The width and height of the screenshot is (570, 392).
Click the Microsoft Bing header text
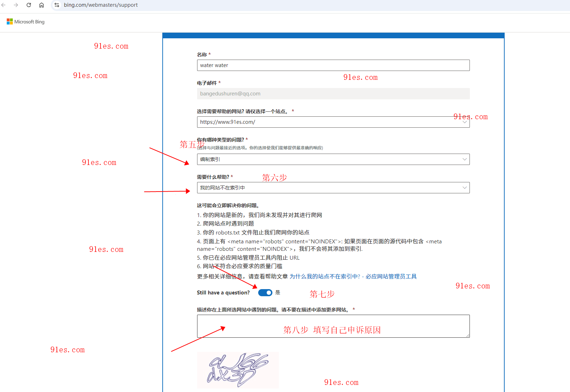coord(29,22)
